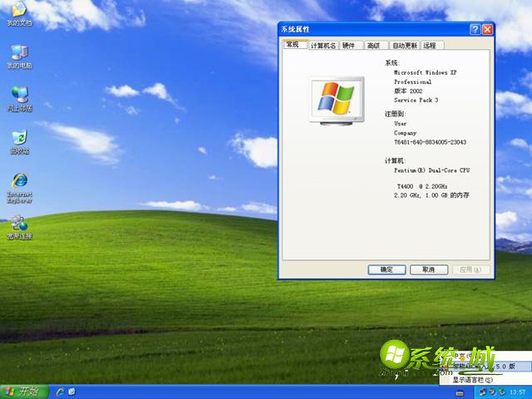532x399 pixels.
Task: Click the help question mark button in 系统属性
Action: pos(475,30)
